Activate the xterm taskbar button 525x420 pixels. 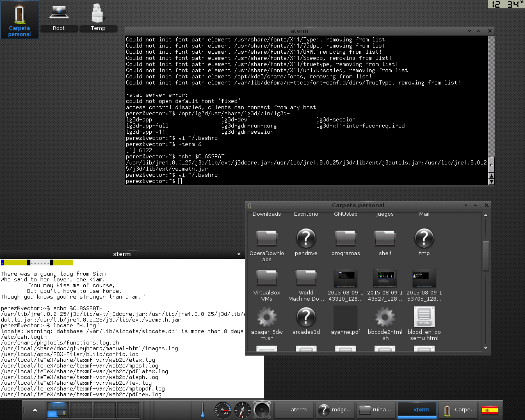coord(417,410)
